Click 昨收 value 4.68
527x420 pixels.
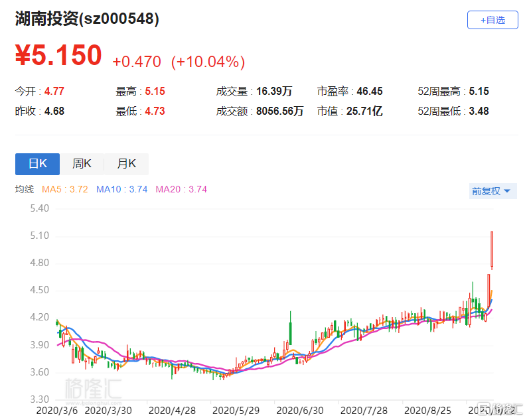pos(54,111)
